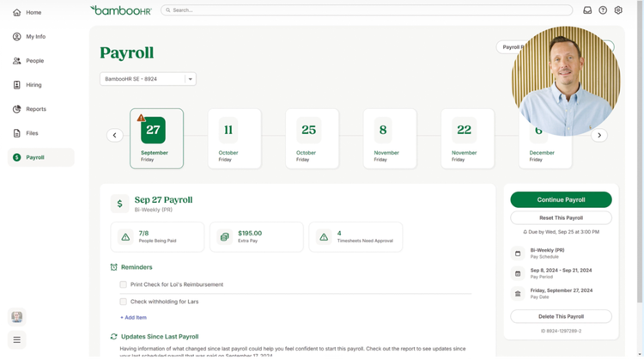This screenshot has width=644, height=360.
Task: Open the settings gear icon
Action: click(618, 10)
